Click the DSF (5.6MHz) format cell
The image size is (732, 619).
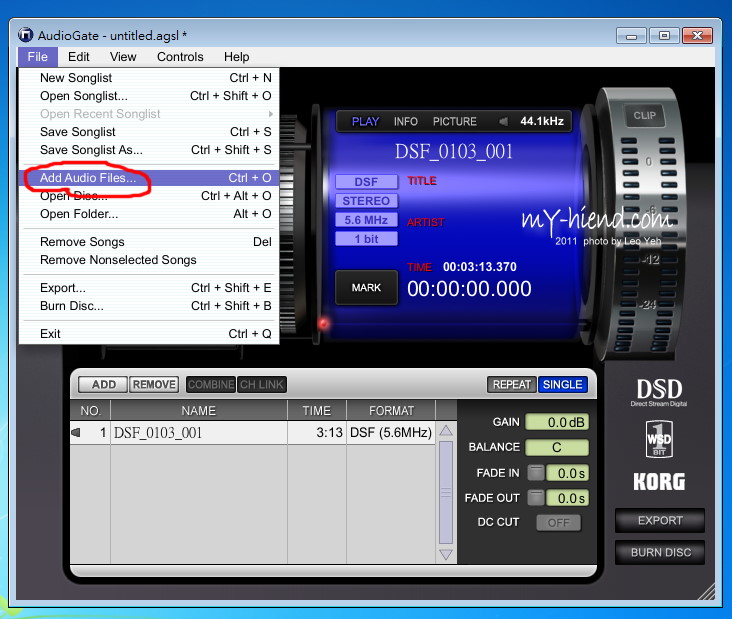(391, 433)
